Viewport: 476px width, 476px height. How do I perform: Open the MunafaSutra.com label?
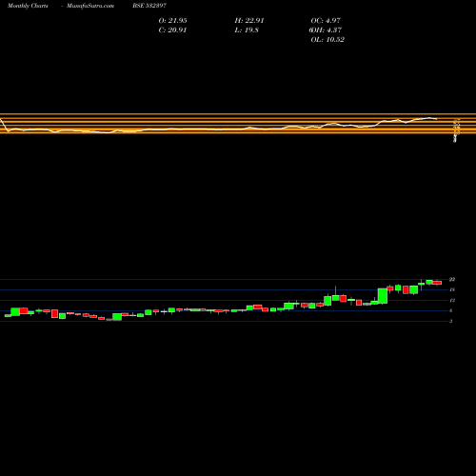click(90, 6)
